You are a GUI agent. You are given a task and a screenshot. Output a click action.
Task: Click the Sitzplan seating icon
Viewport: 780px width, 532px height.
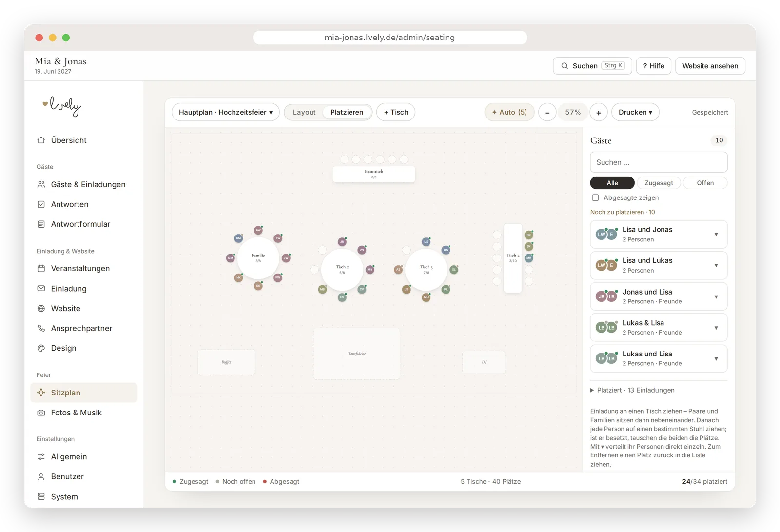point(41,393)
